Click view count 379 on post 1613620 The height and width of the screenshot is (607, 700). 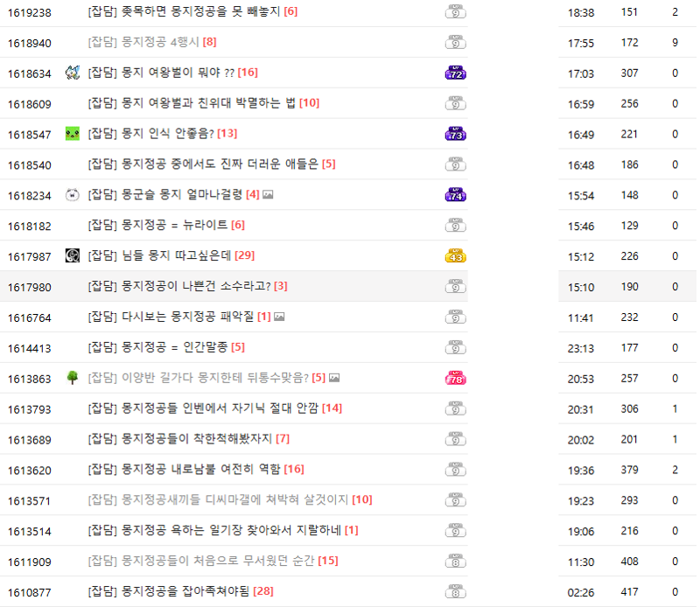tap(629, 470)
